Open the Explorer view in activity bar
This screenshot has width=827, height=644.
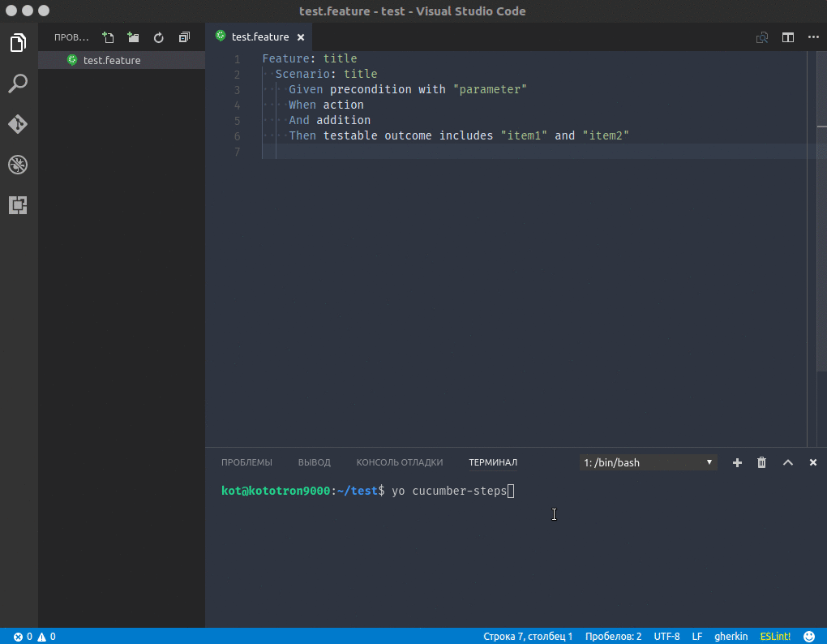18,43
